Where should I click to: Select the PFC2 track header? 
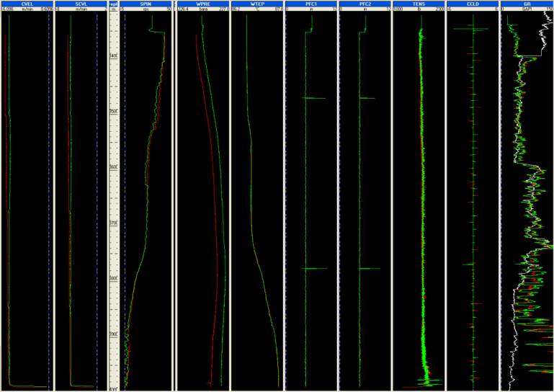pos(365,4)
